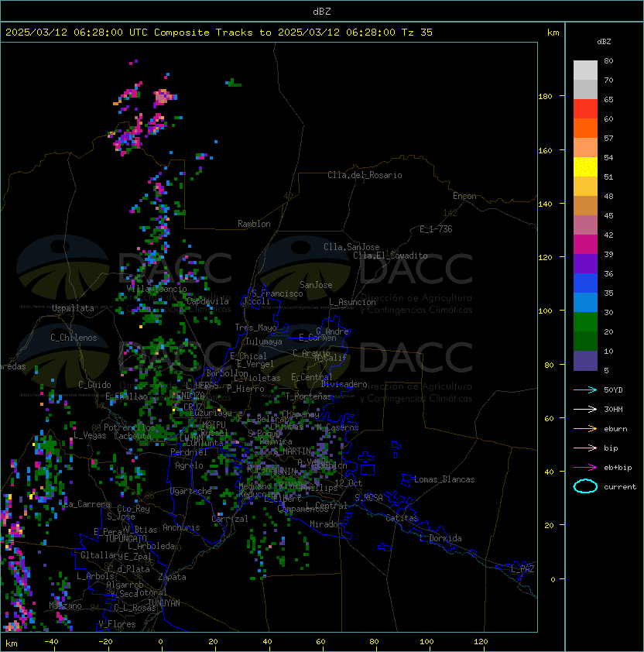Click the 'Ramblon' map label
The image size is (644, 652).
pos(254,224)
